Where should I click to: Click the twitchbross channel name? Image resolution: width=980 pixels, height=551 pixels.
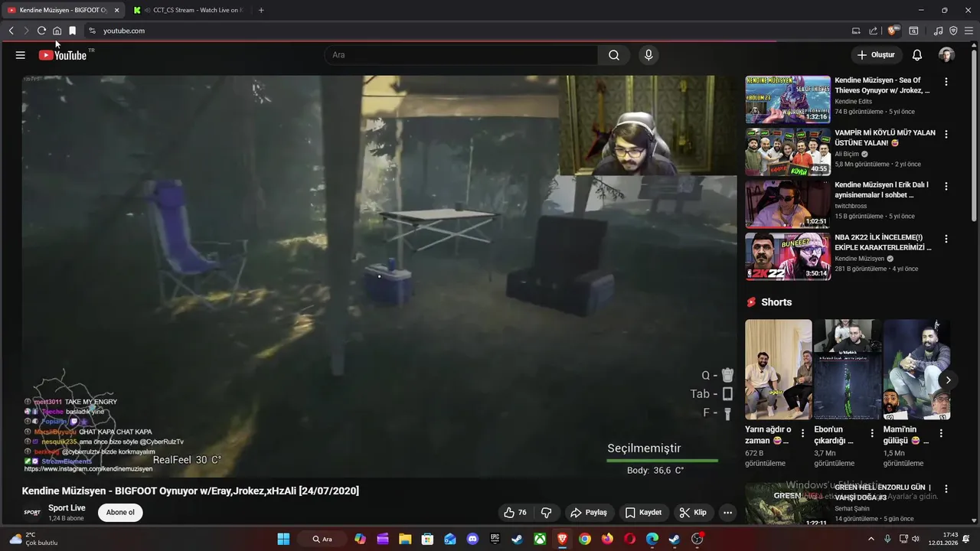[x=852, y=206]
